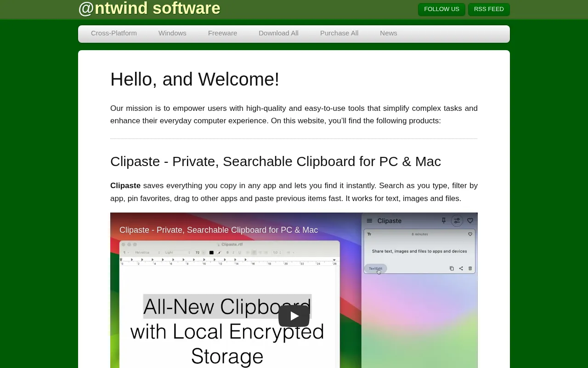The image size is (588, 368).
Task: Click the @ntwind software site title
Action: coord(149,8)
